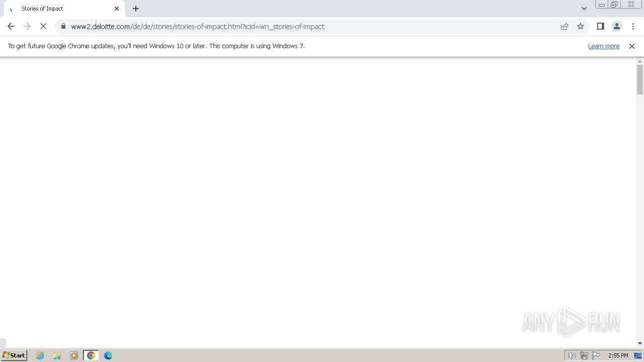Open the Action Center flag icon

pyautogui.click(x=596, y=355)
